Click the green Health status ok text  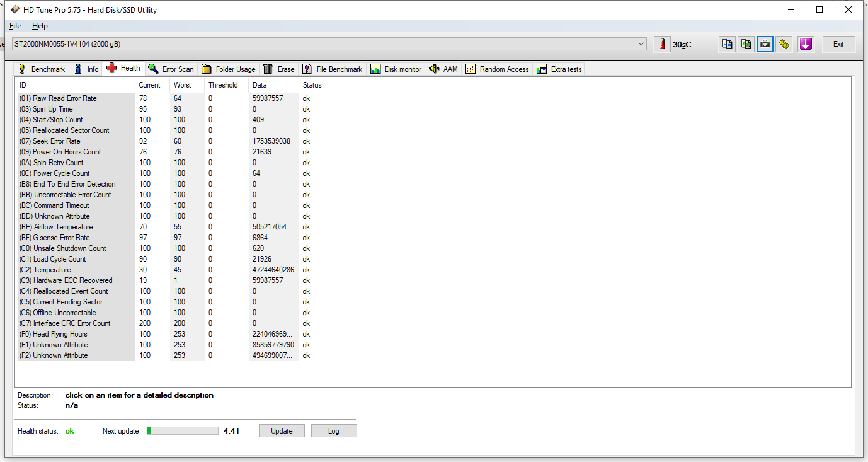click(x=70, y=431)
